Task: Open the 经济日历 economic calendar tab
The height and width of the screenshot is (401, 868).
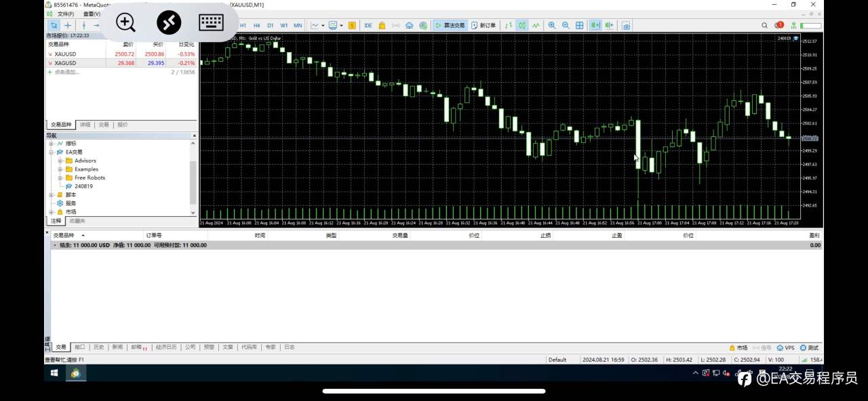Action: point(166,347)
